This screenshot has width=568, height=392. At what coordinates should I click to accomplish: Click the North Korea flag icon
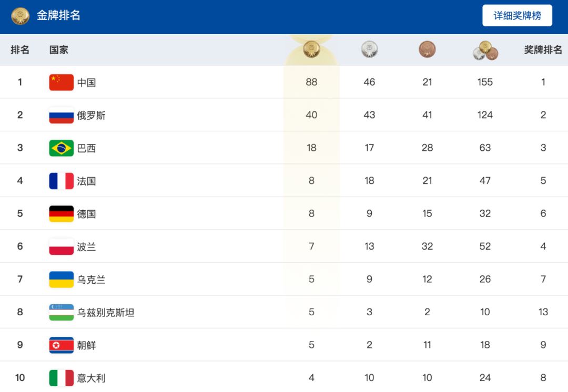[61, 345]
